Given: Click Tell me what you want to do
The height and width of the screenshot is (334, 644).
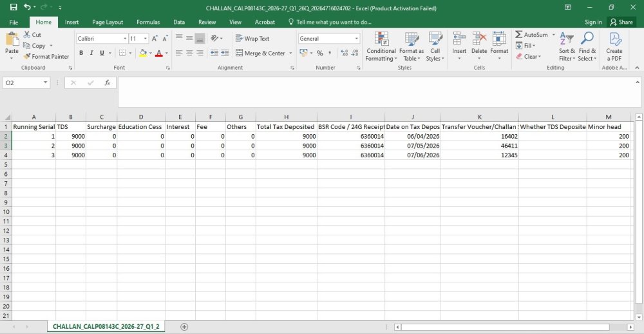Looking at the screenshot, I should [330, 22].
